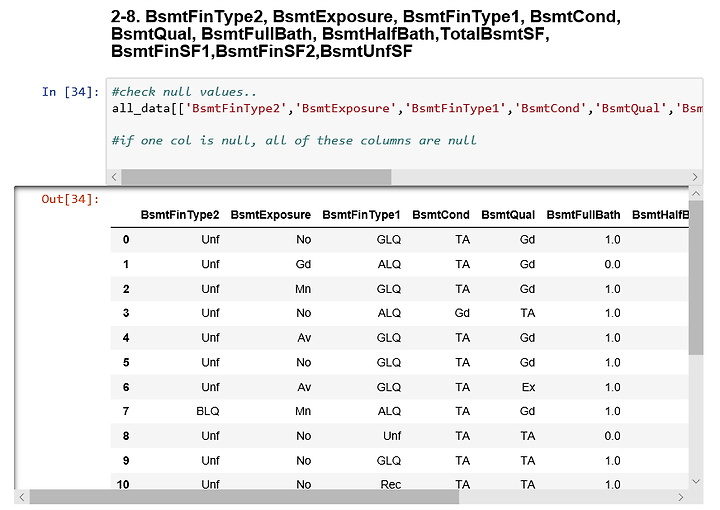The image size is (720, 510).
Task: Click the 0.0 BsmtFullBath value in row 8
Action: (613, 436)
